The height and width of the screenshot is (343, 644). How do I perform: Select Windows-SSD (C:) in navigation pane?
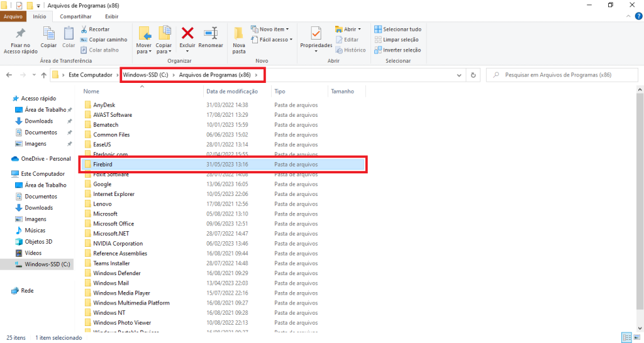pos(47,264)
